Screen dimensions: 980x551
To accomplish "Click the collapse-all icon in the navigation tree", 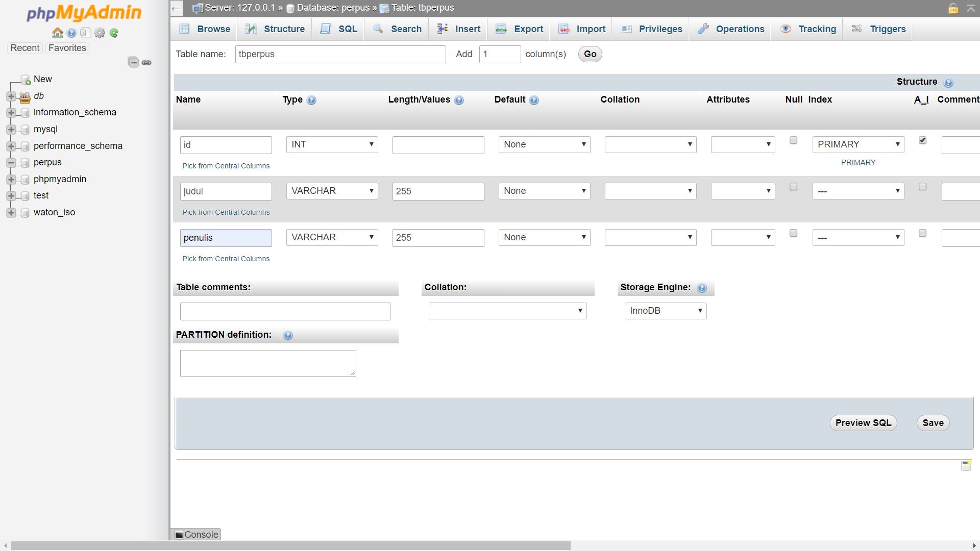I will [133, 62].
